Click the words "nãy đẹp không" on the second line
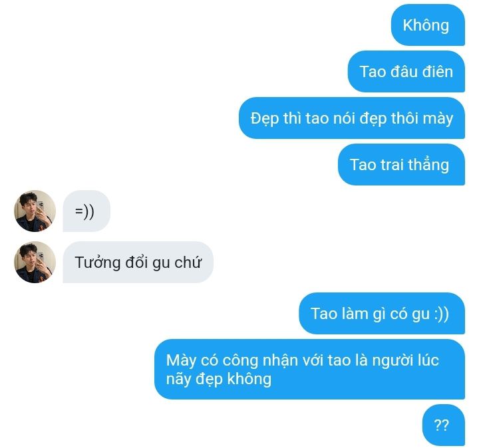This screenshot has height=448, width=479. point(219,380)
